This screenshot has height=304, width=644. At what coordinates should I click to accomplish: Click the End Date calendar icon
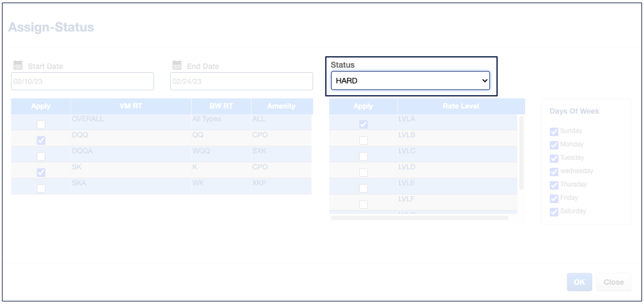(177, 65)
